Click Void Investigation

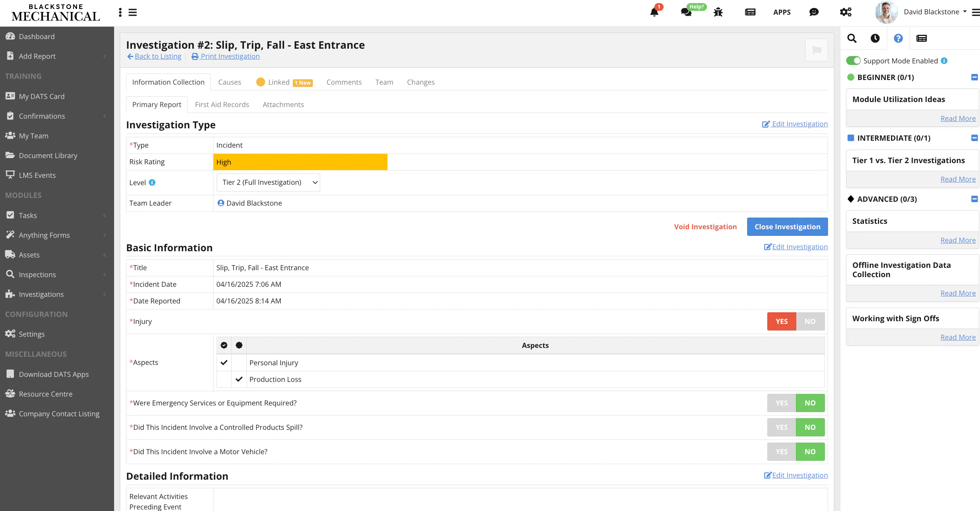coord(705,227)
